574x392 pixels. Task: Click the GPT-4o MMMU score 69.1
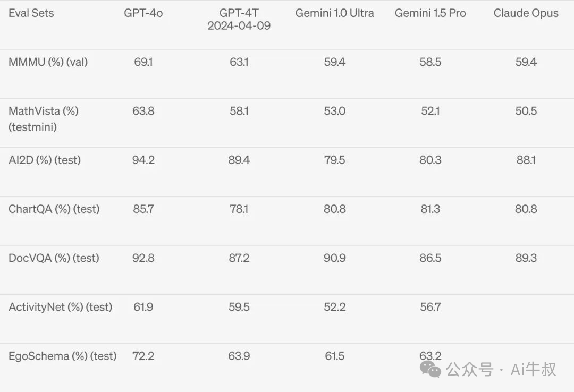[143, 62]
